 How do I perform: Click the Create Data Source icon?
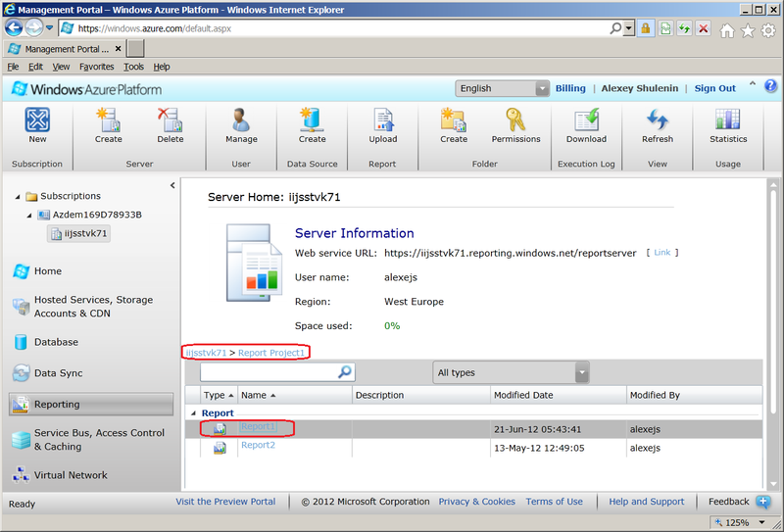[x=312, y=120]
